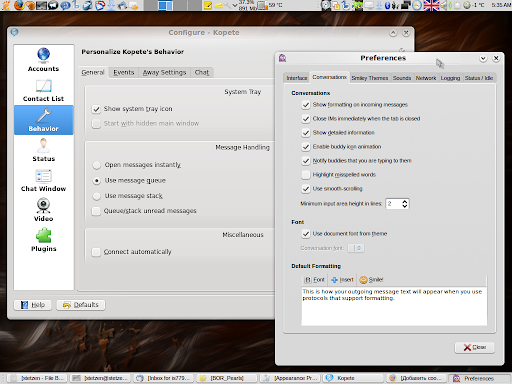Select the Video webcam settings section
This screenshot has width=512, height=384.
click(x=43, y=210)
